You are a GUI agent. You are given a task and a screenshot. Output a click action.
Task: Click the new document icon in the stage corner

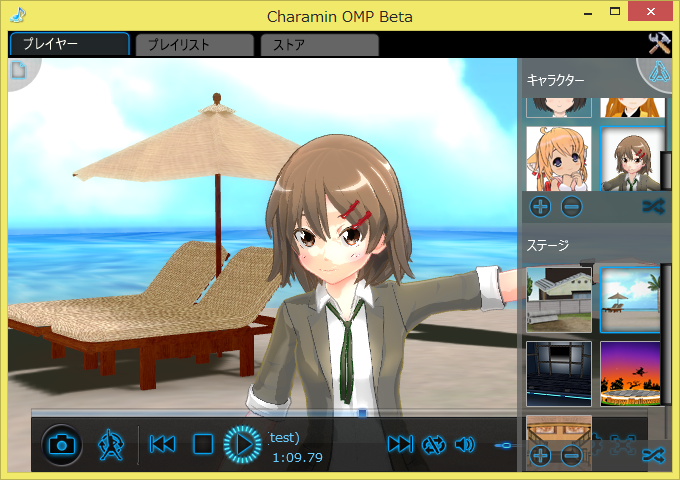(x=19, y=70)
